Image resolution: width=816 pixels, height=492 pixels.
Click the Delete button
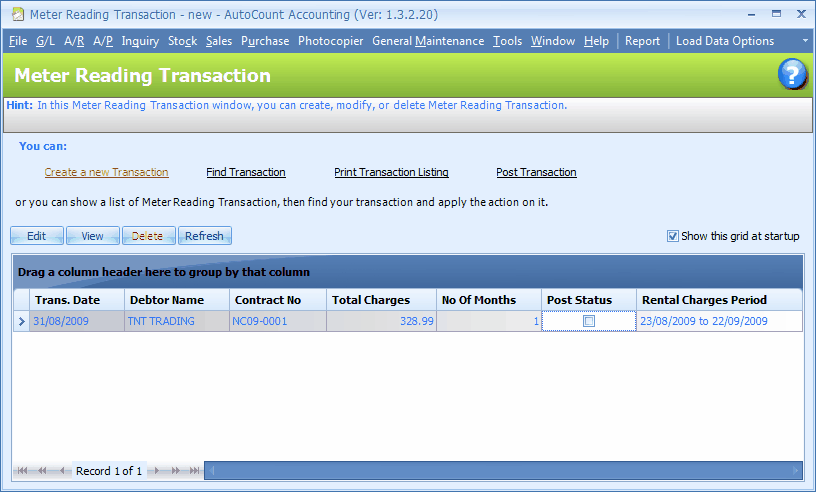[x=148, y=236]
